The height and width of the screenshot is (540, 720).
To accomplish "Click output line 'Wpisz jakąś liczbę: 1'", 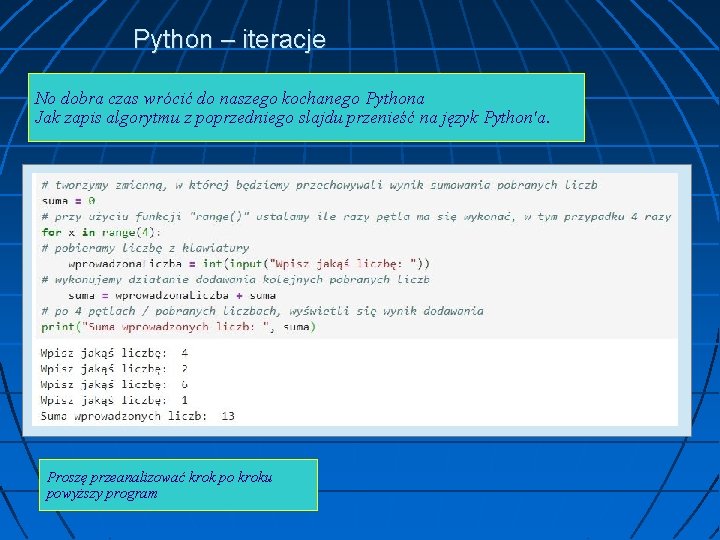I will click(x=114, y=400).
